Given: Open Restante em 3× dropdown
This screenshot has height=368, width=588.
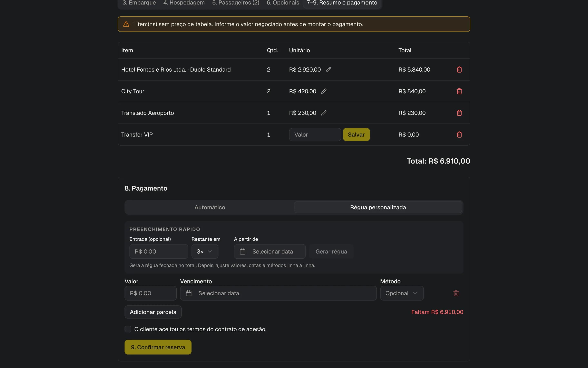Looking at the screenshot, I should [205, 251].
